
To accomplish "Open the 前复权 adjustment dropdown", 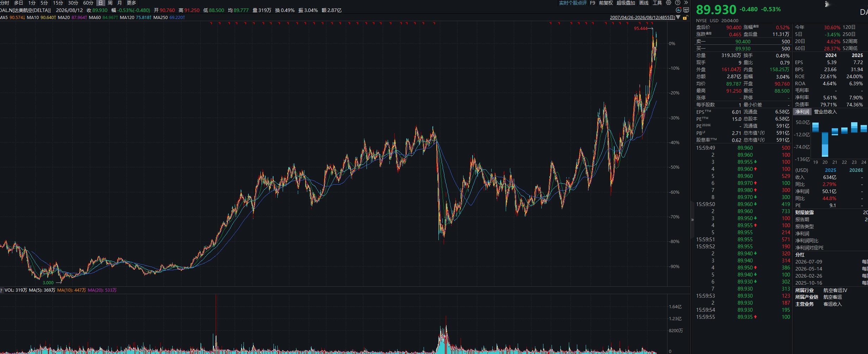I will tap(606, 3).
